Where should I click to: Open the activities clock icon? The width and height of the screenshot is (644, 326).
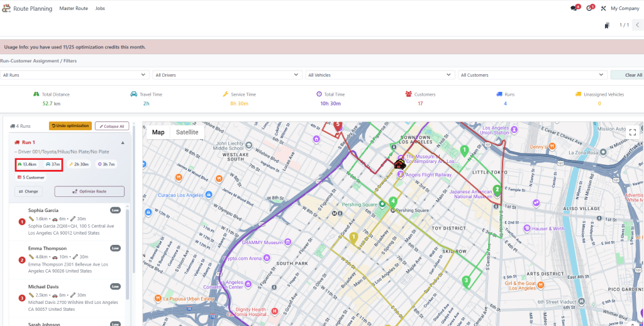(589, 8)
